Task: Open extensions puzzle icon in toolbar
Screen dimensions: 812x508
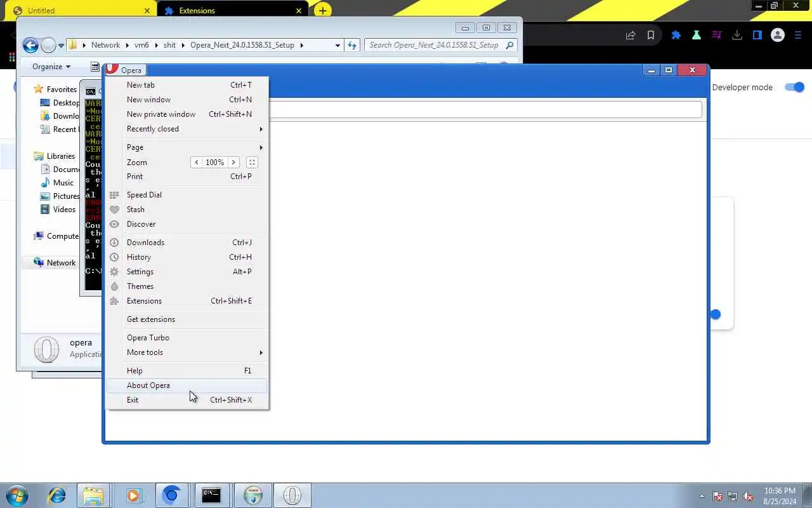Action: [676, 36]
